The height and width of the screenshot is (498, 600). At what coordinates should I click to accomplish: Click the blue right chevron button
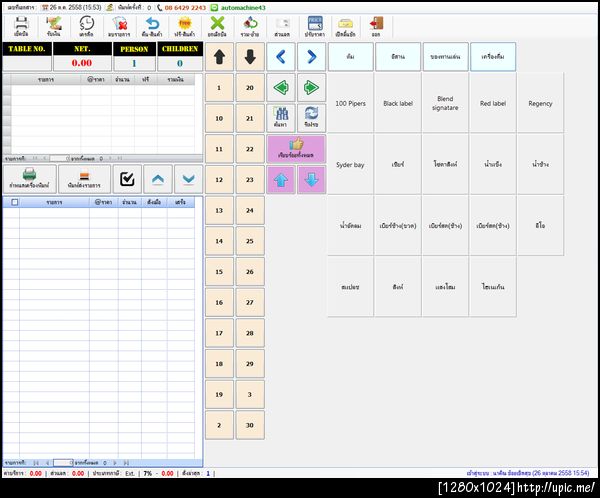click(311, 57)
